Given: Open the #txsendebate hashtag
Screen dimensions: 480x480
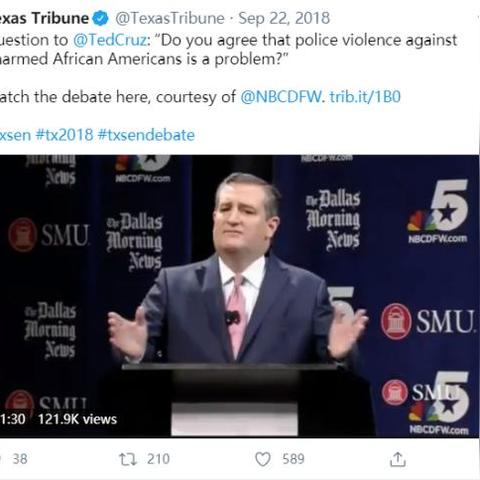Looking at the screenshot, I should pos(146,135).
